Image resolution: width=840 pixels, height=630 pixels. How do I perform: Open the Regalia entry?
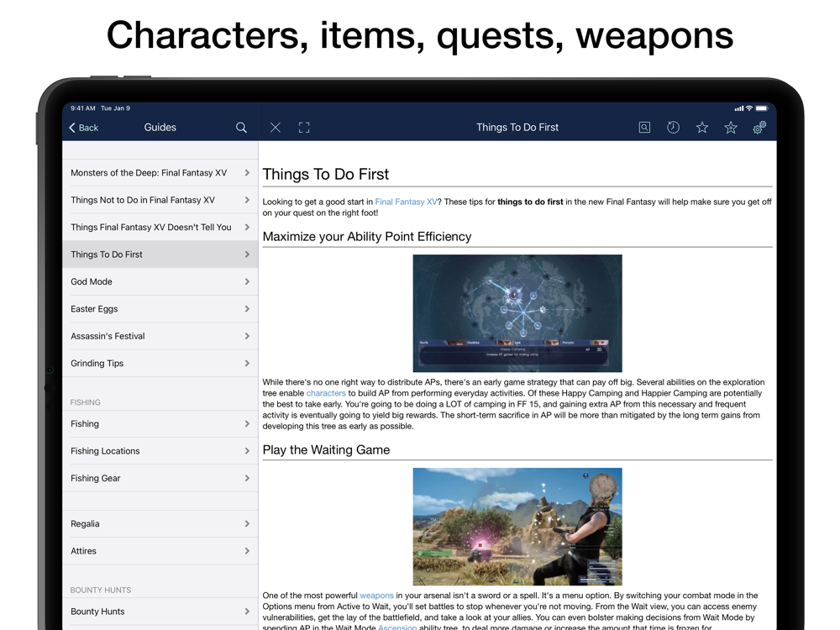click(x=160, y=524)
